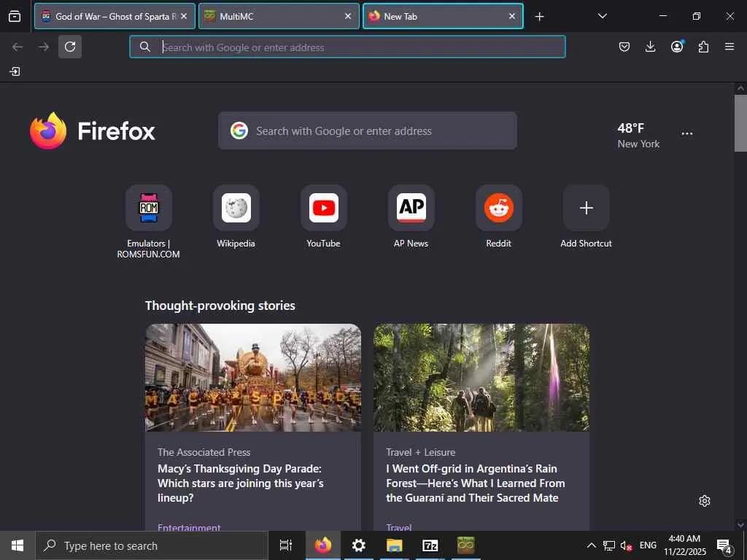
Task: Click The Associated Press source label
Action: click(x=204, y=452)
